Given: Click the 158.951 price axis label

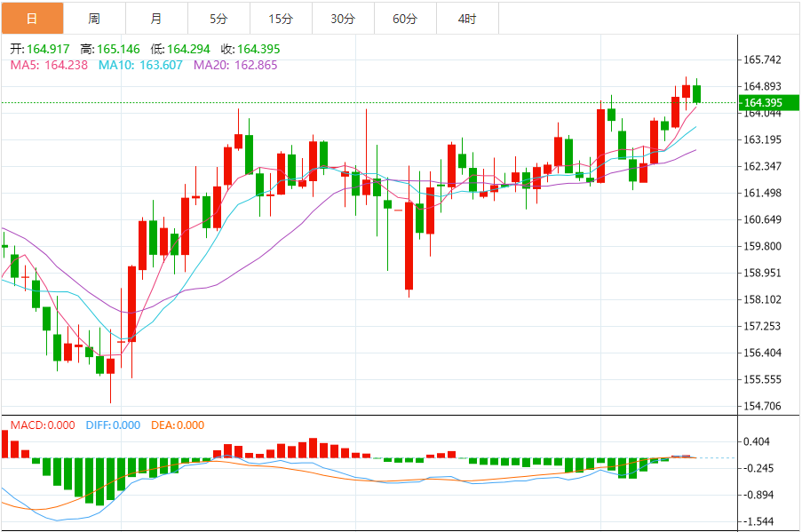Looking at the screenshot, I should (762, 273).
